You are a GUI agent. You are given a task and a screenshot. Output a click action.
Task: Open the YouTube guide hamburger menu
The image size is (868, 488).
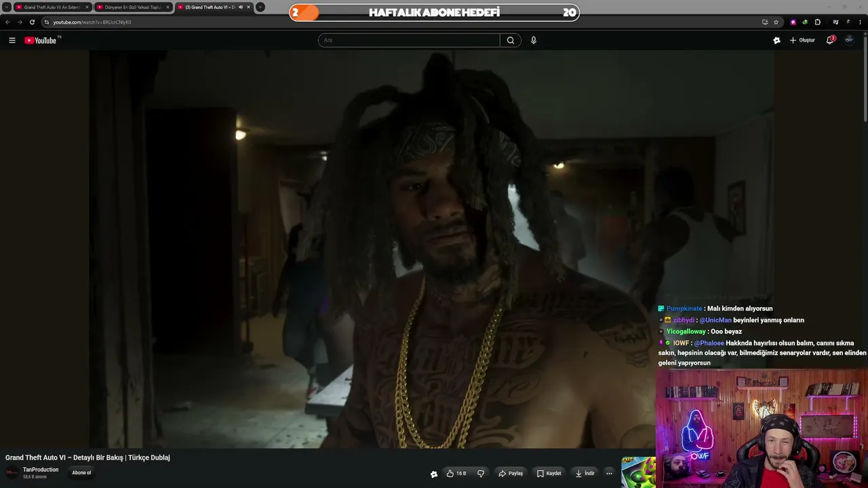(12, 41)
